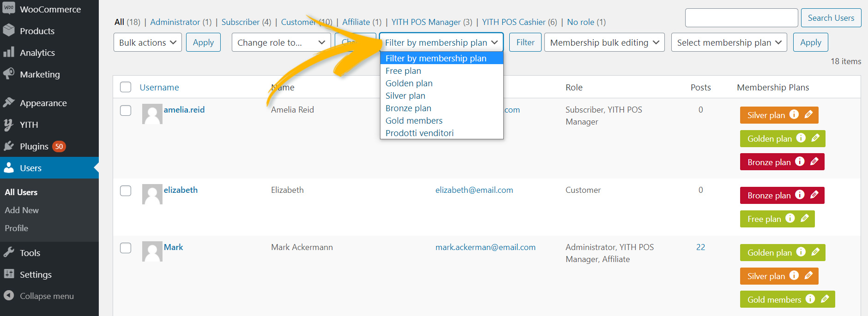
Task: Tick the select-all checkbox beside Username
Action: point(126,87)
